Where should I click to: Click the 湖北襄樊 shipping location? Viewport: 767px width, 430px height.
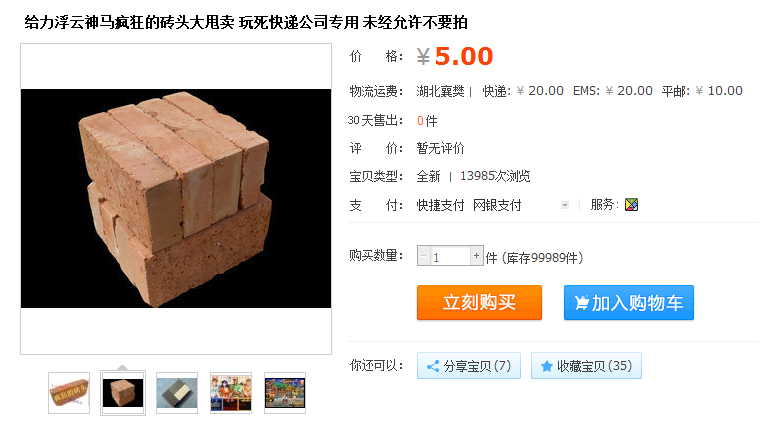click(x=440, y=91)
